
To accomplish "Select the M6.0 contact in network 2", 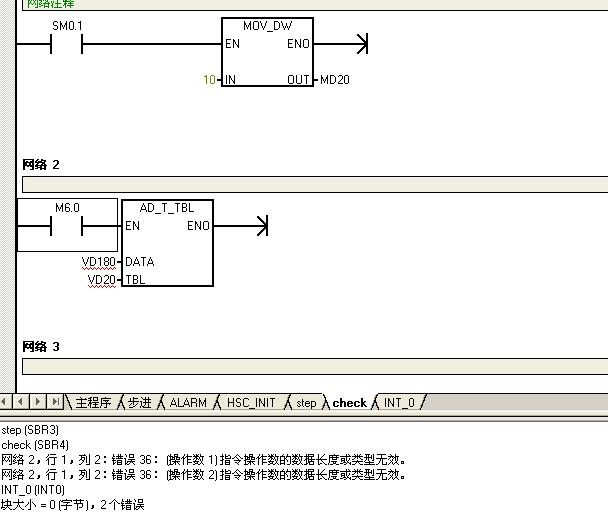I will click(66, 226).
